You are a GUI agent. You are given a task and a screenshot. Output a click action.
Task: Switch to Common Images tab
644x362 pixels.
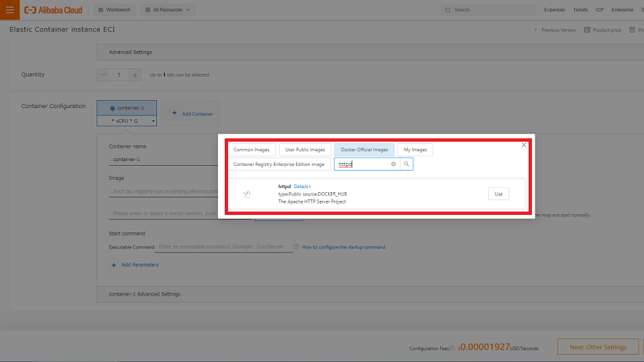point(252,150)
